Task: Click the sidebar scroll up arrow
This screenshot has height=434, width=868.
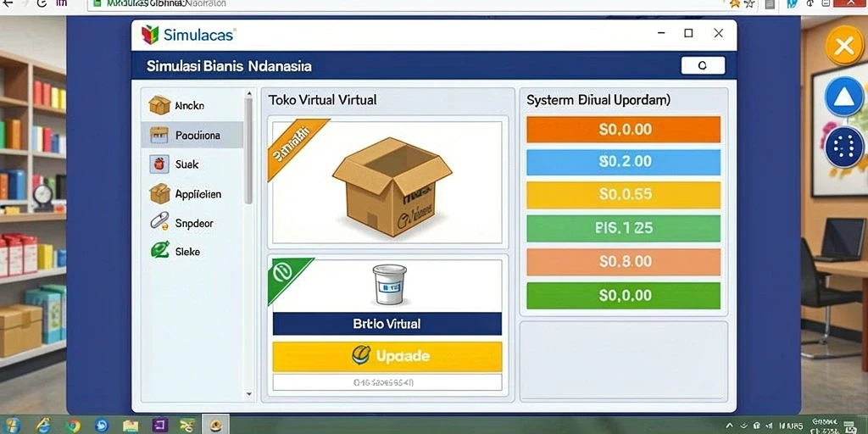Action: (249, 94)
